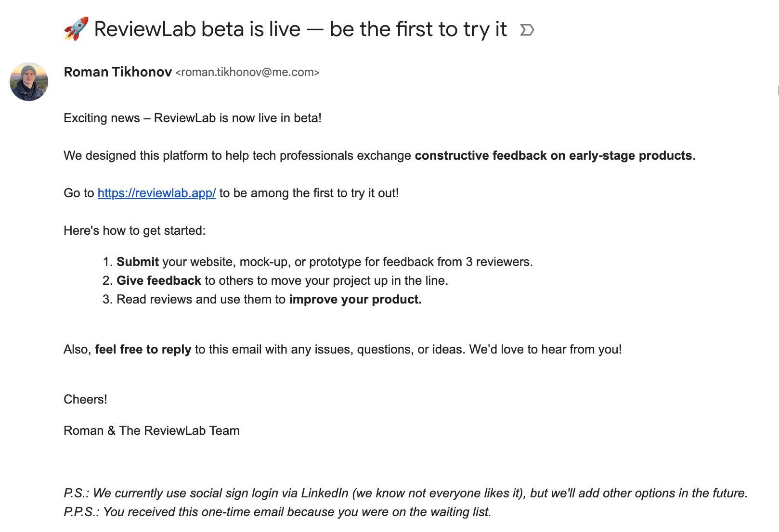Image resolution: width=779 pixels, height=532 pixels.
Task: Click the roman.tikhonov@me.com email address
Action: point(247,73)
